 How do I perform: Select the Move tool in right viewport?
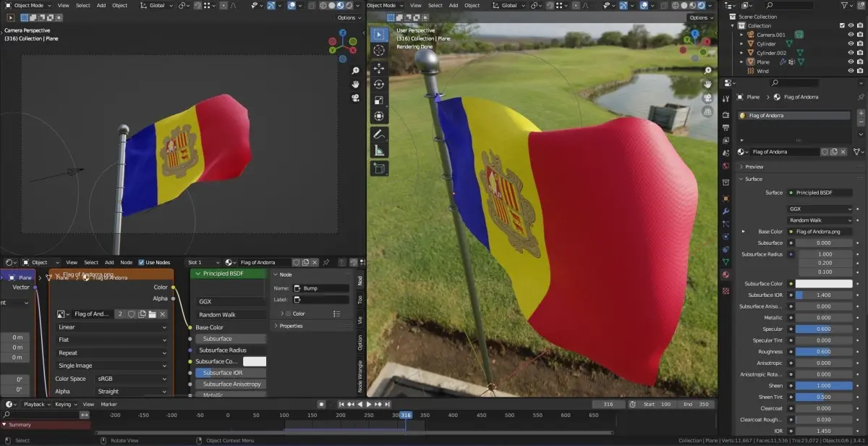click(x=379, y=68)
